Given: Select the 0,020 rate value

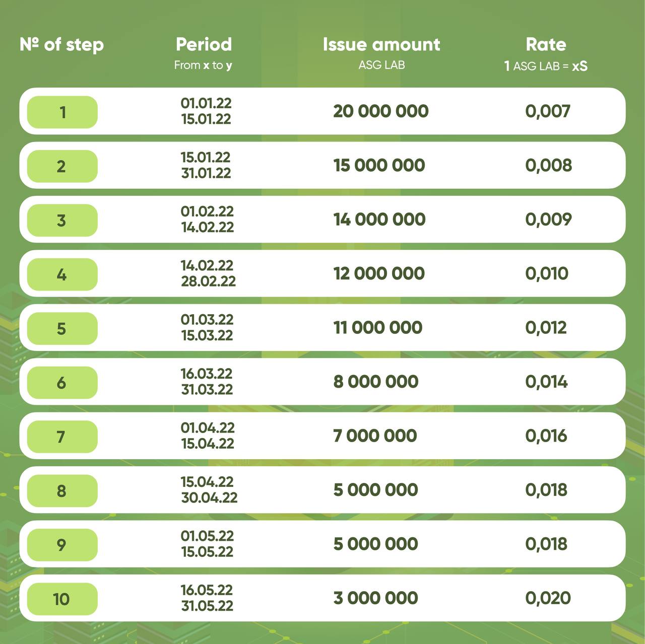Looking at the screenshot, I should coord(548,598).
